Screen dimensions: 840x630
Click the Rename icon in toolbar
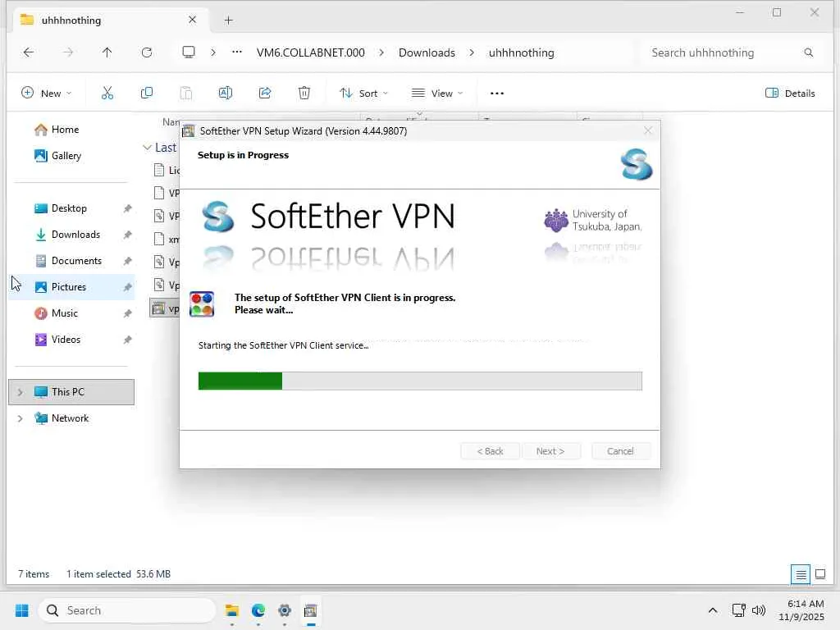click(x=226, y=94)
